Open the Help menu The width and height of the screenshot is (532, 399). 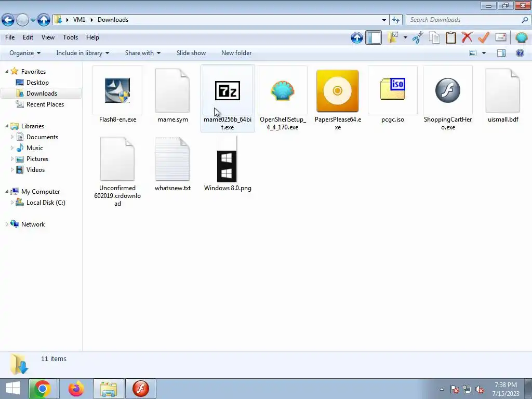[x=92, y=37]
